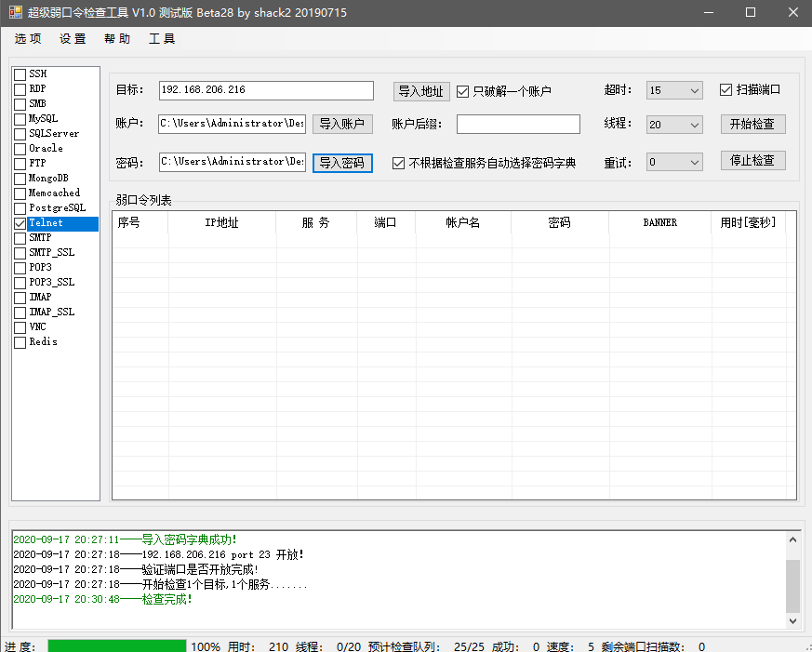Click the 账户 file path field

tap(232, 124)
